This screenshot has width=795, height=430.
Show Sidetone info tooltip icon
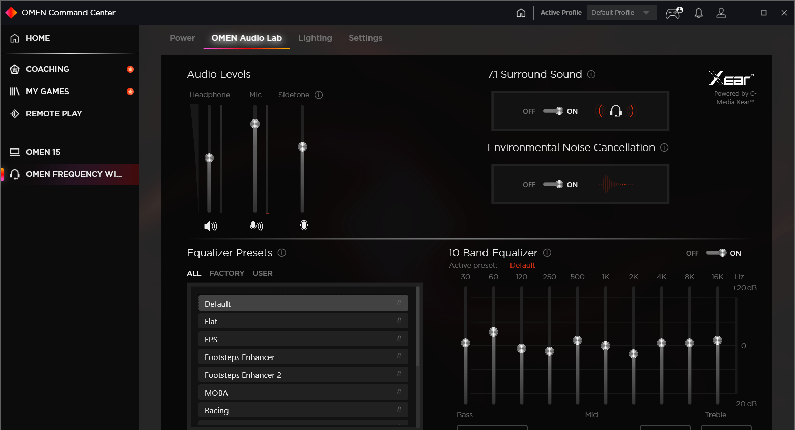coord(319,95)
